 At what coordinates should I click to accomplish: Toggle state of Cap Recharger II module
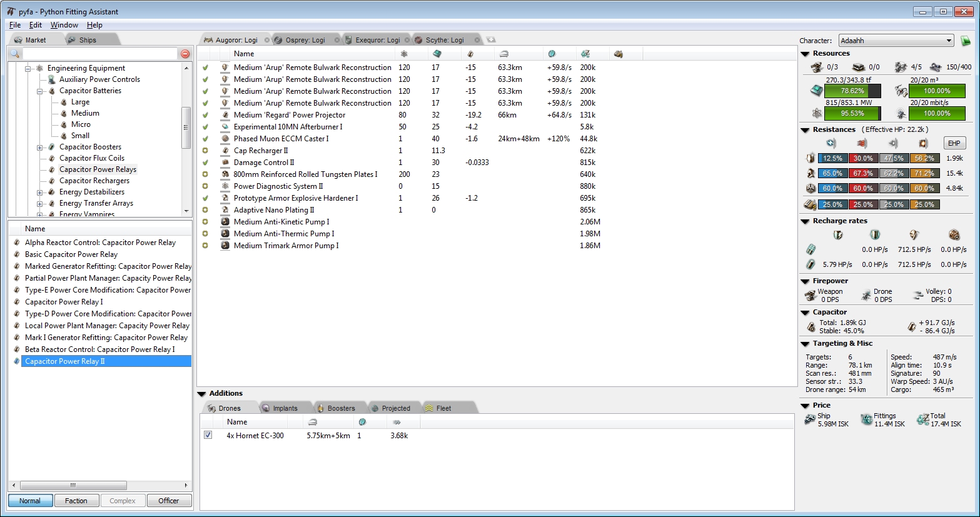click(205, 151)
